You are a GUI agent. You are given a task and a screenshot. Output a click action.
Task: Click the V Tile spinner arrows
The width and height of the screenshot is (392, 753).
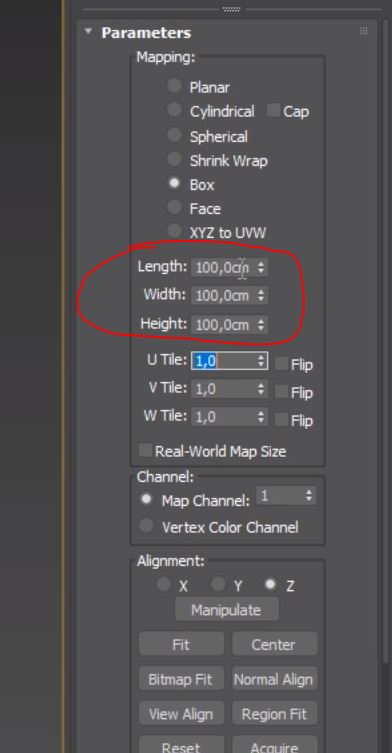[261, 389]
